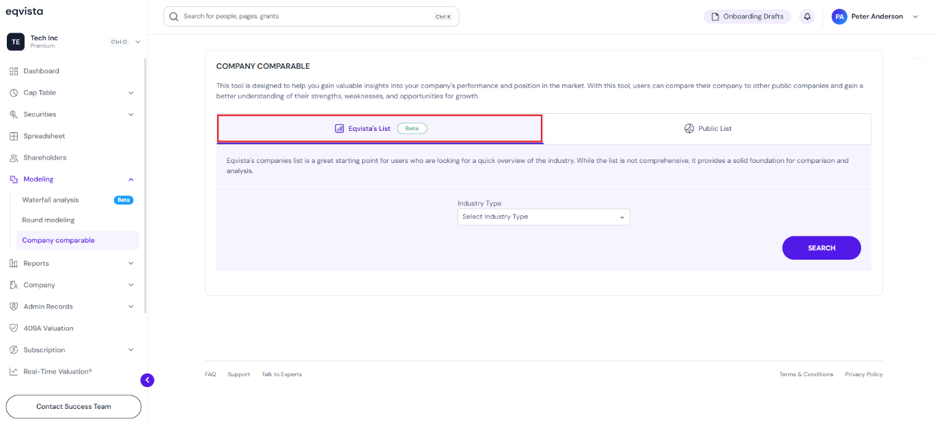Click the Dashboard sidebar icon
The height and width of the screenshot is (426, 939).
(14, 71)
